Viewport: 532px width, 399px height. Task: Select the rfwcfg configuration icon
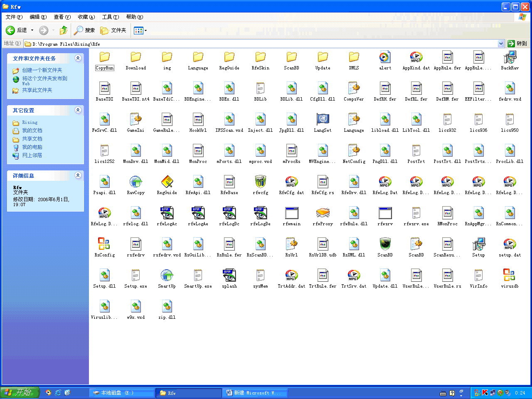tap(260, 182)
